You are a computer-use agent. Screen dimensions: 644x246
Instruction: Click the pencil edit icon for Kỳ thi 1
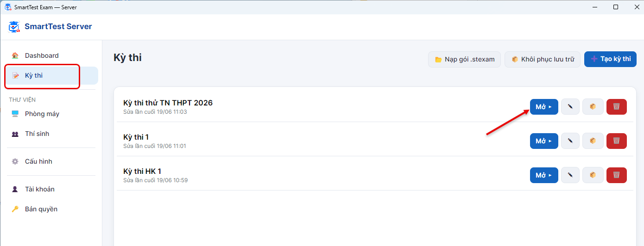[570, 141]
